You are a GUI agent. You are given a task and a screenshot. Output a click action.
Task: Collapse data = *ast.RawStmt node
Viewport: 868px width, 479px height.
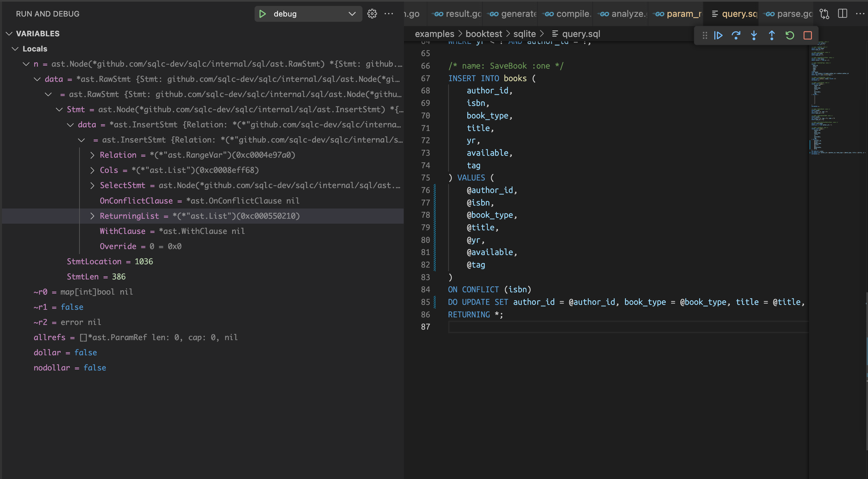37,79
